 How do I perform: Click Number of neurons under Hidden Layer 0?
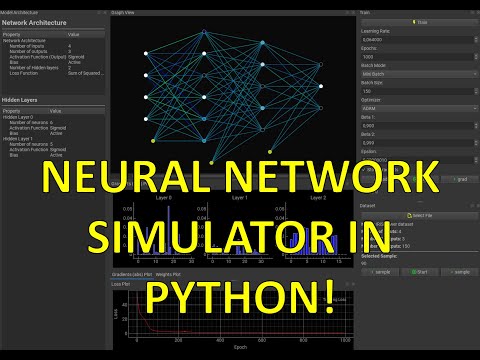click(x=29, y=123)
